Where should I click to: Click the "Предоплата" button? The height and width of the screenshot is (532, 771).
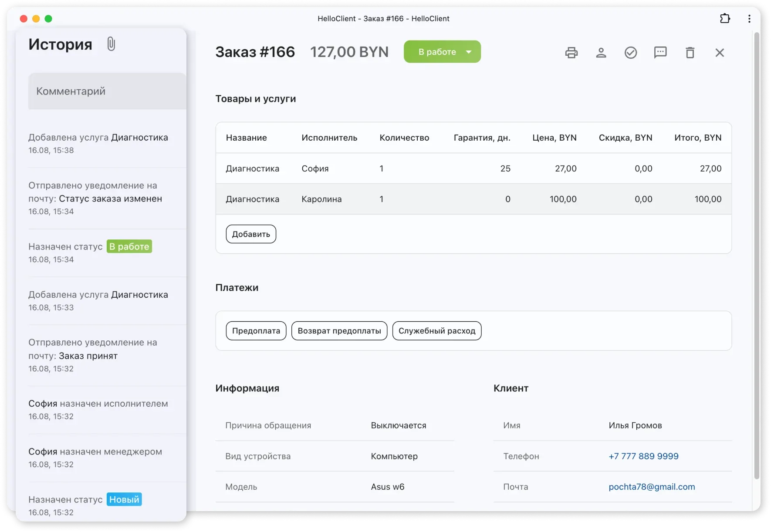pos(256,331)
